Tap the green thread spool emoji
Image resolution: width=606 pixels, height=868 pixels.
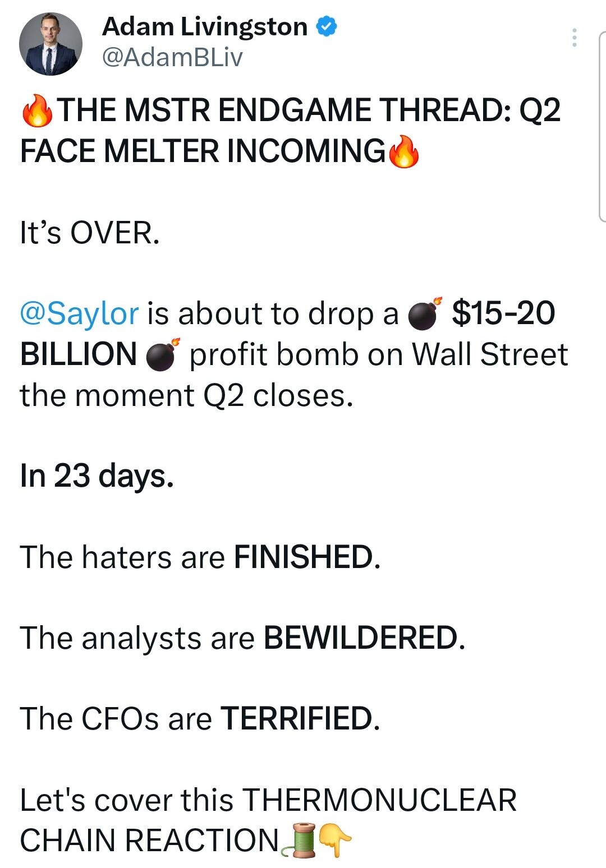tap(300, 840)
